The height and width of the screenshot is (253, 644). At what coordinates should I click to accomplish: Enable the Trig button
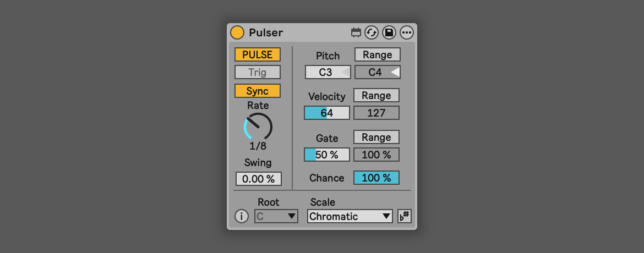click(x=258, y=72)
